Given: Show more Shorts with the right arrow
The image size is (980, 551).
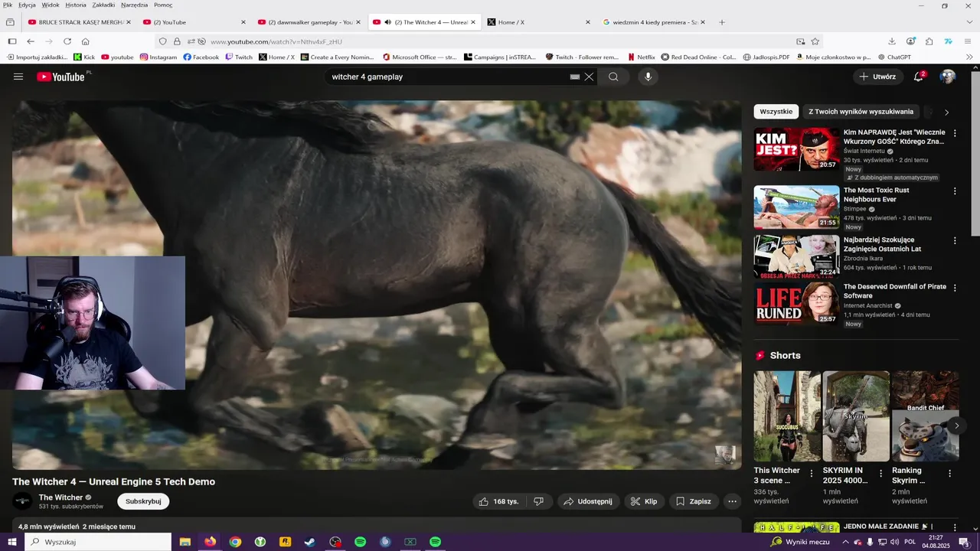Looking at the screenshot, I should (x=956, y=425).
